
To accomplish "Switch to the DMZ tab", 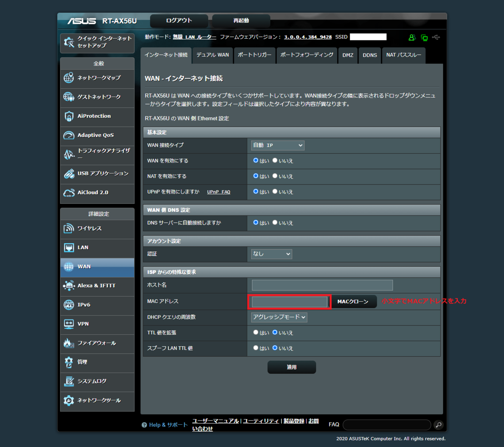I will [348, 55].
